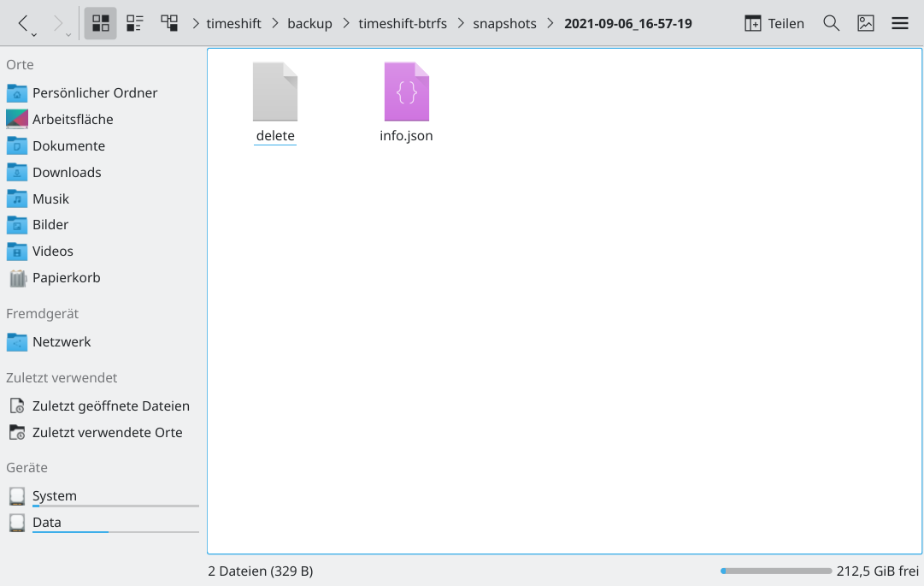Expand chevron before snapshots breadcrumb
Image resolution: width=924 pixels, height=586 pixels.
click(461, 24)
